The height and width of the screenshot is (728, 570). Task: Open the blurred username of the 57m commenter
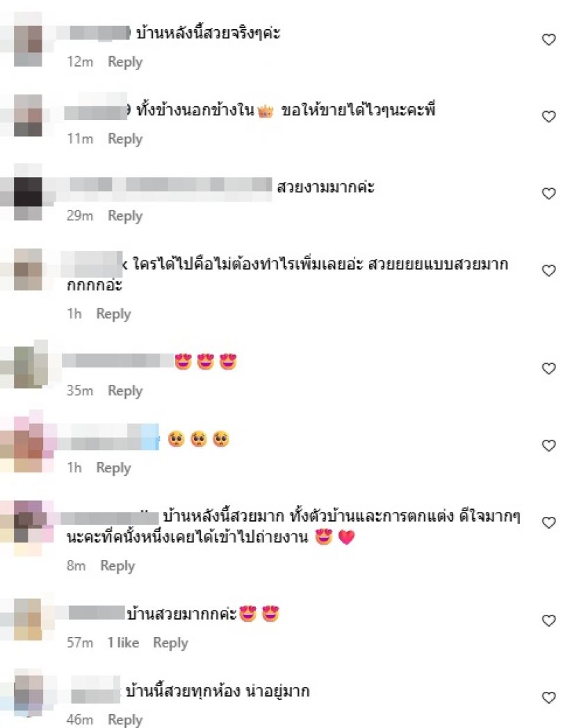(97, 613)
